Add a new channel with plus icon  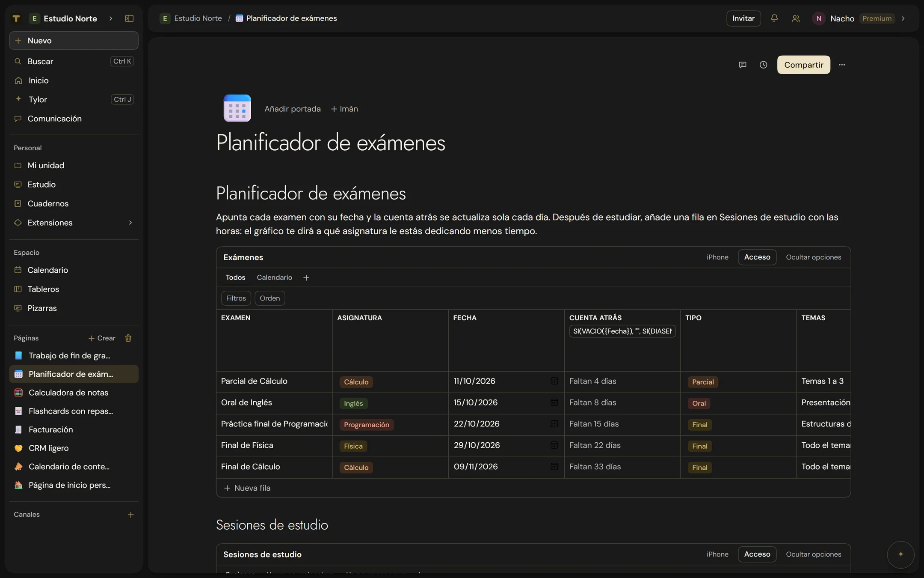(x=131, y=515)
